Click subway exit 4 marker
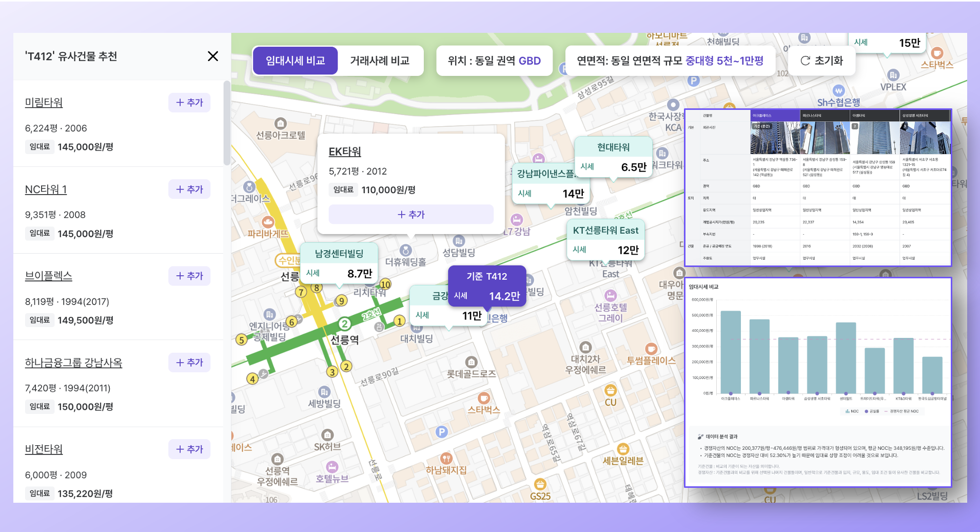The width and height of the screenshot is (980, 532). point(252,379)
